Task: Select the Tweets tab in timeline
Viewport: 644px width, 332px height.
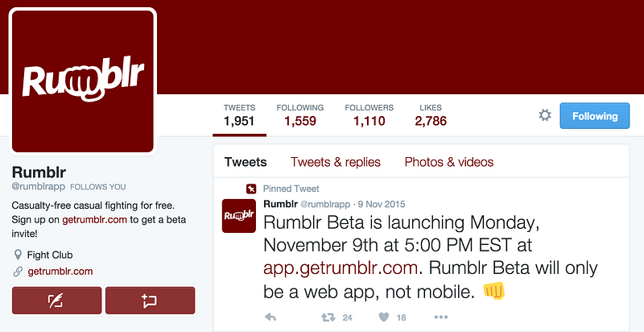Action: tap(246, 162)
